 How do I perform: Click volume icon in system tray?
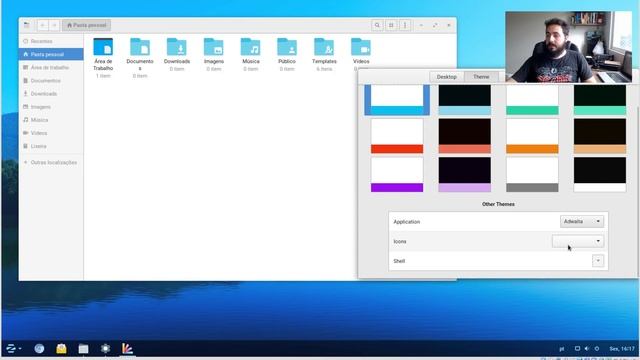coord(587,349)
